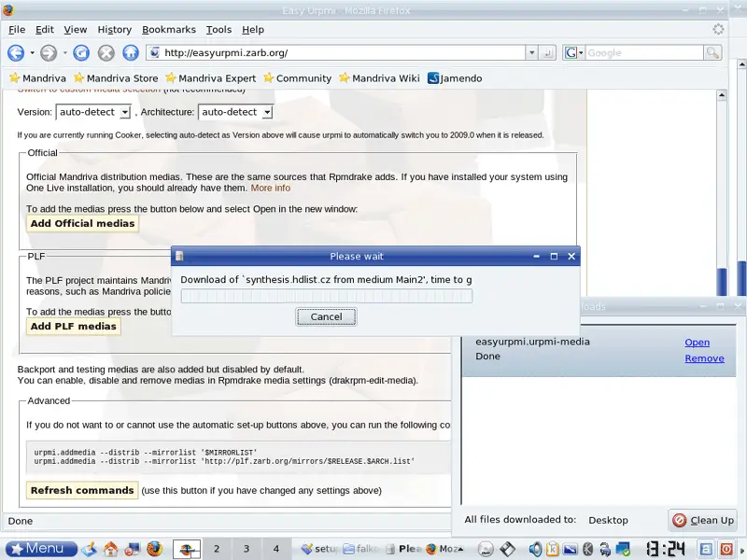Open the Back button history dropdown arrow
This screenshot has height=560, width=747.
(x=32, y=53)
